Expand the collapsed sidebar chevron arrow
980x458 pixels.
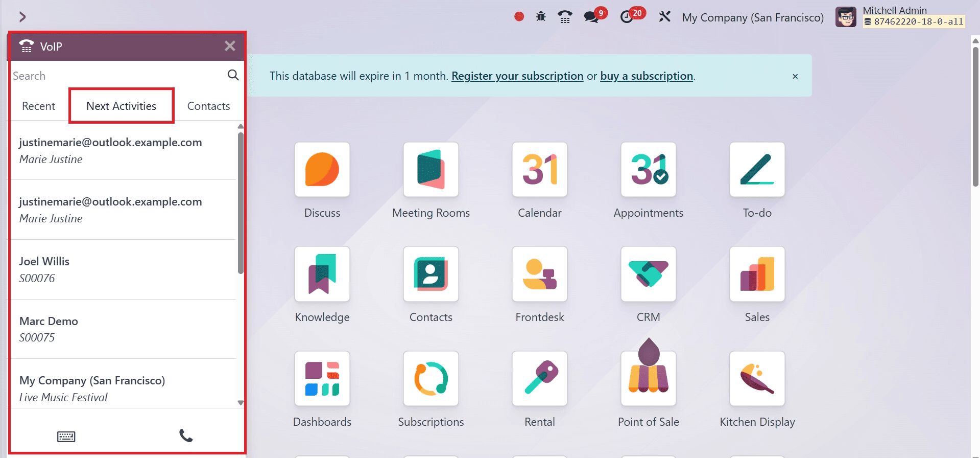click(22, 17)
